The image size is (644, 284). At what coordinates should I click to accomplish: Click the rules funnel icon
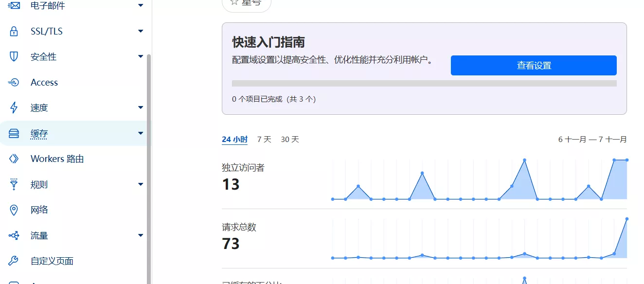[14, 184]
